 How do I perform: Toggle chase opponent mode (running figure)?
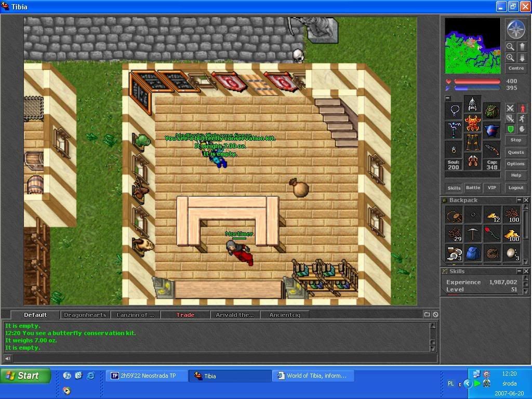pos(522,118)
